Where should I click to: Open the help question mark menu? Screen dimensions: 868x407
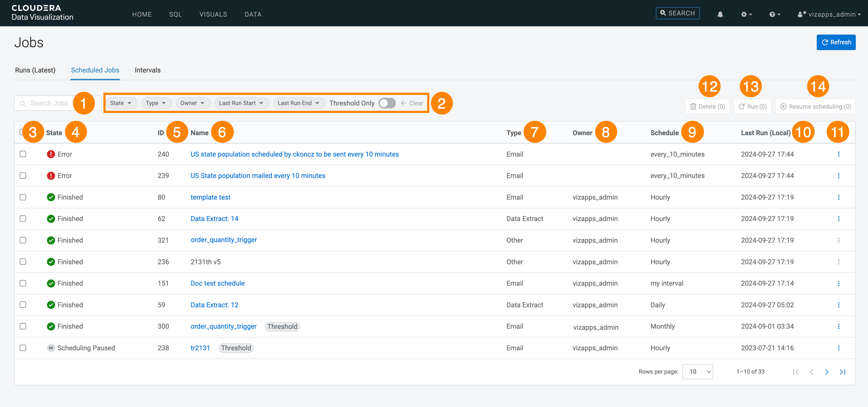click(775, 14)
